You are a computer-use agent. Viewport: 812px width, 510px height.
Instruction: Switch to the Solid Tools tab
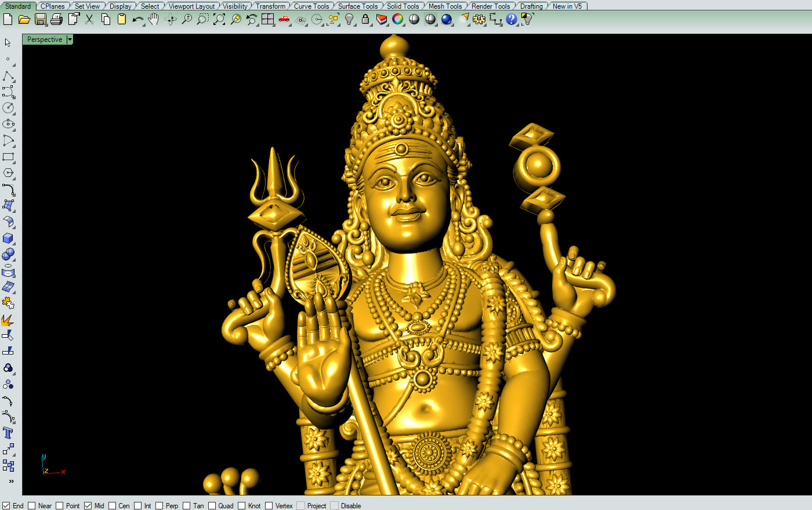(x=403, y=6)
